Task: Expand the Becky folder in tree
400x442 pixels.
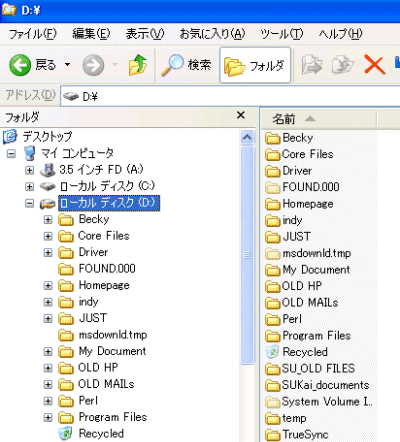Action: [x=48, y=220]
